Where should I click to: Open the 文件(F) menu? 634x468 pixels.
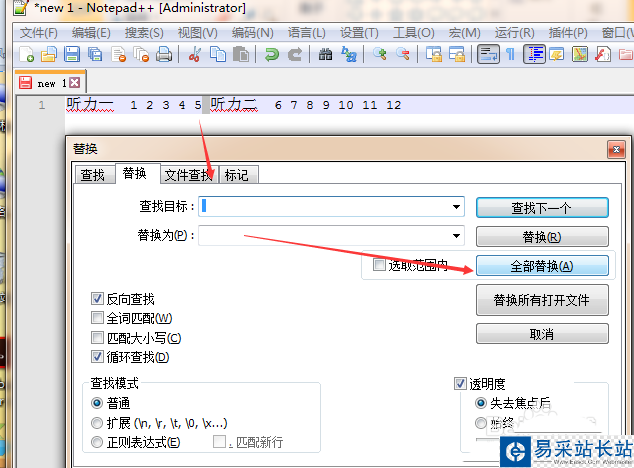(39, 33)
